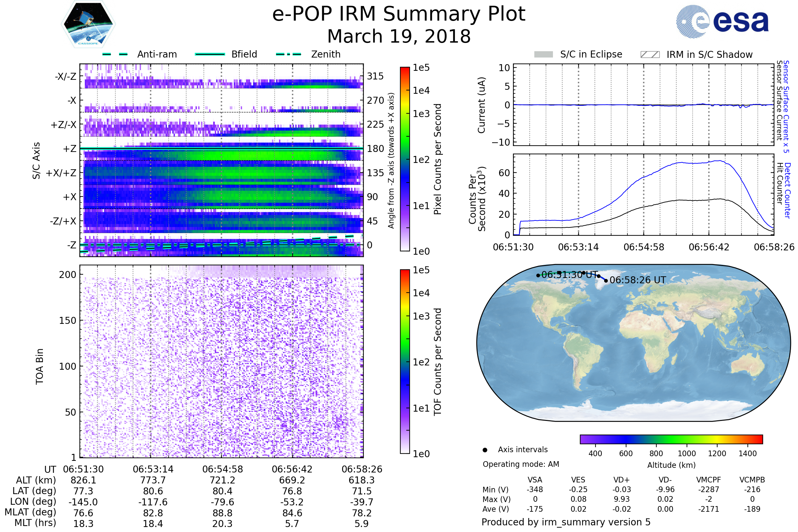The height and width of the screenshot is (532, 798).
Task: Click the Zenith dash-dot legend line
Action: click(x=288, y=54)
